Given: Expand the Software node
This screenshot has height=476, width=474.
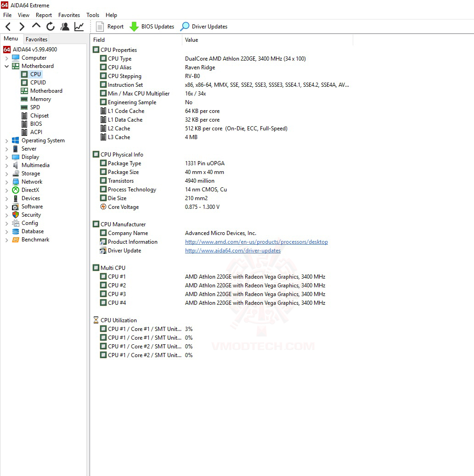Looking at the screenshot, I should (x=7, y=207).
